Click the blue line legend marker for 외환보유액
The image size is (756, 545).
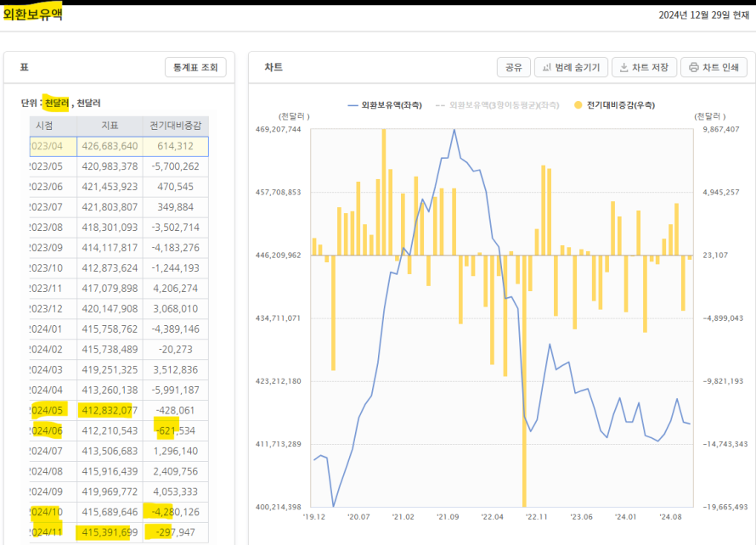point(353,105)
